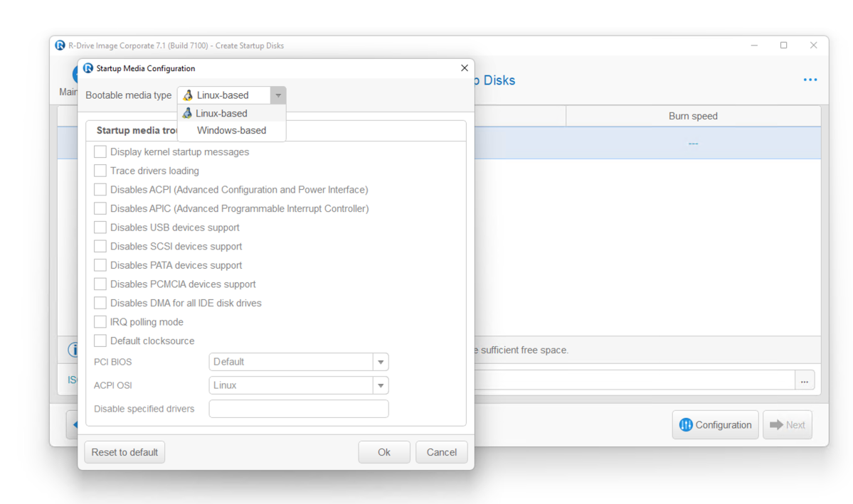
Task: Check Disables USB devices support
Action: 100,227
